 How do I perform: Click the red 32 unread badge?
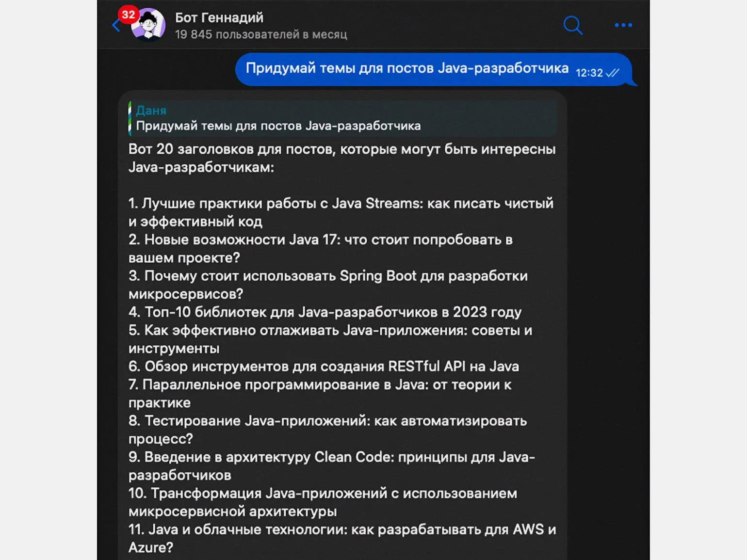pyautogui.click(x=128, y=15)
